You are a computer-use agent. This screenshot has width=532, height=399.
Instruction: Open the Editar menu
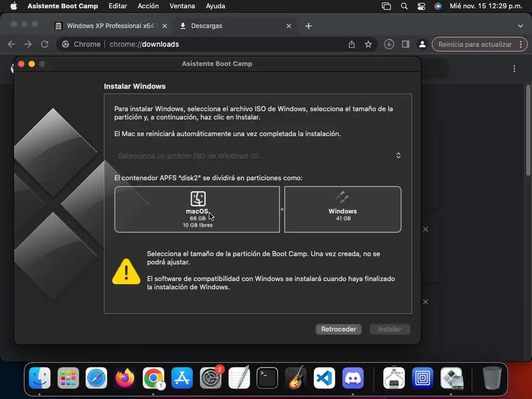[118, 6]
